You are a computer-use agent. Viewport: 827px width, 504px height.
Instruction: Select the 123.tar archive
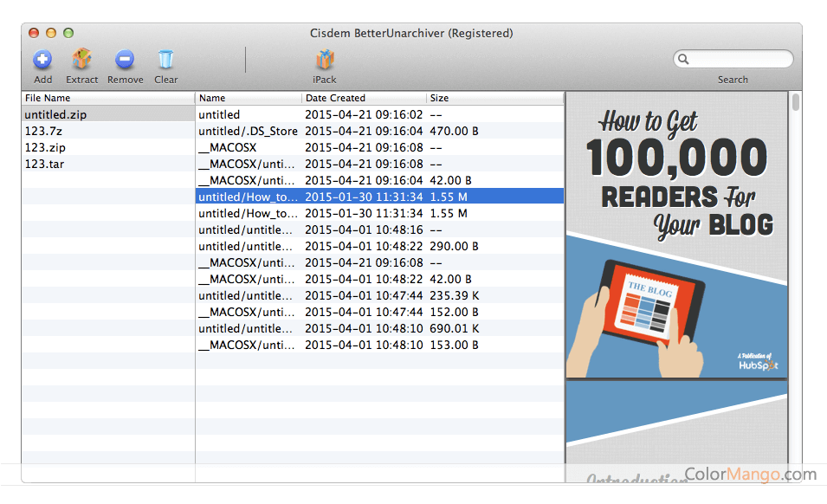(x=108, y=164)
